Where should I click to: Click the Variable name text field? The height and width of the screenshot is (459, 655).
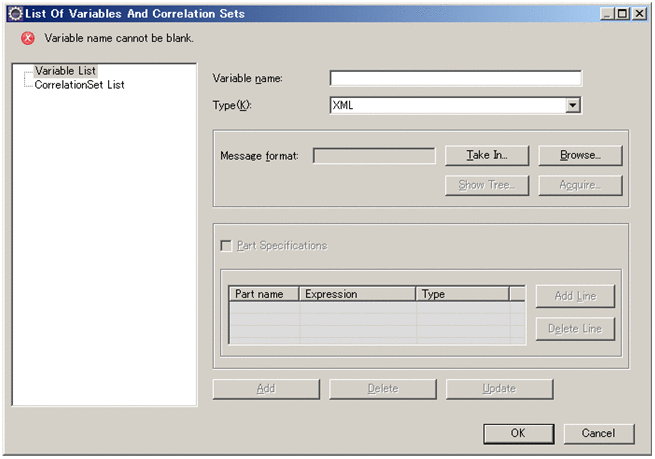(x=455, y=79)
